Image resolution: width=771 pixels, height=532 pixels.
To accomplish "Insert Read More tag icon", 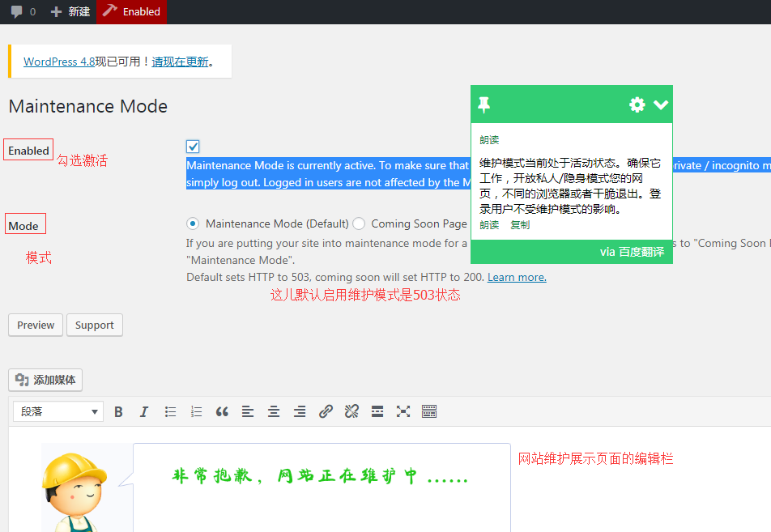I will tap(377, 411).
